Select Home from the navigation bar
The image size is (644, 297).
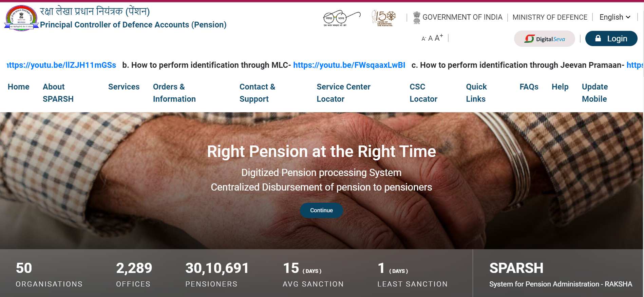(x=18, y=87)
